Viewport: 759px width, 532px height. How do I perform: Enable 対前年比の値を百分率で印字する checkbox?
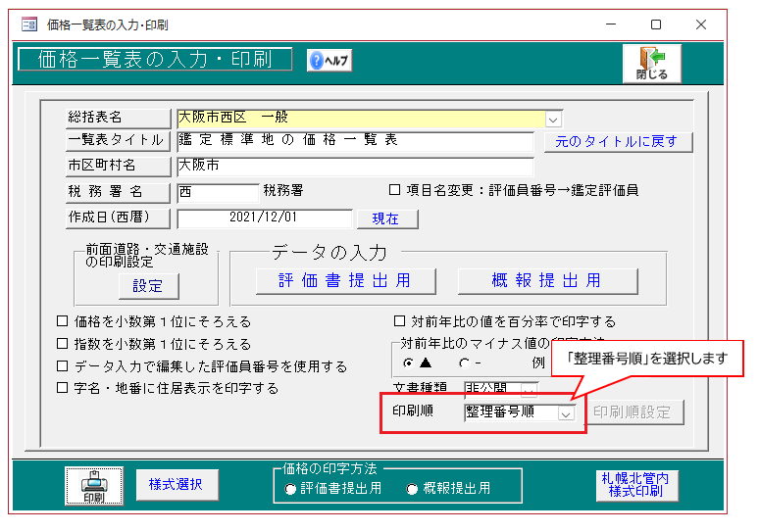398,321
